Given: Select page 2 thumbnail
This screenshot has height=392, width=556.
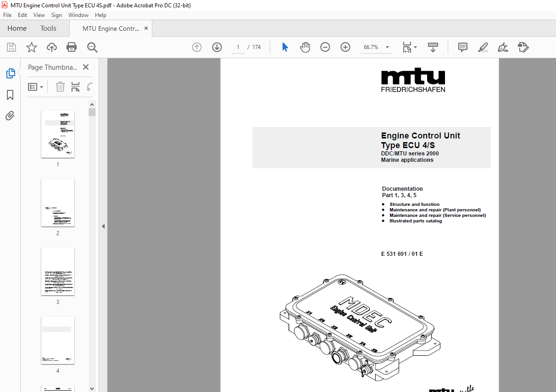Looking at the screenshot, I should 58,203.
